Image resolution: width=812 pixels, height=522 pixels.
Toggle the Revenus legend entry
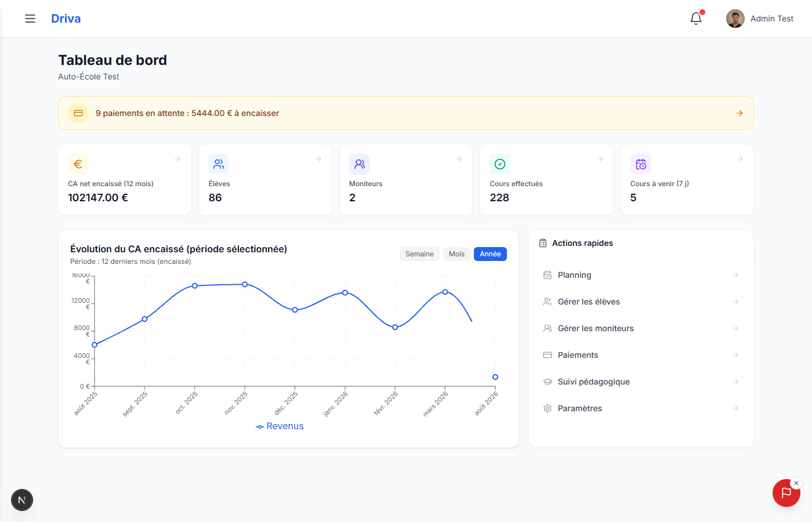point(280,426)
